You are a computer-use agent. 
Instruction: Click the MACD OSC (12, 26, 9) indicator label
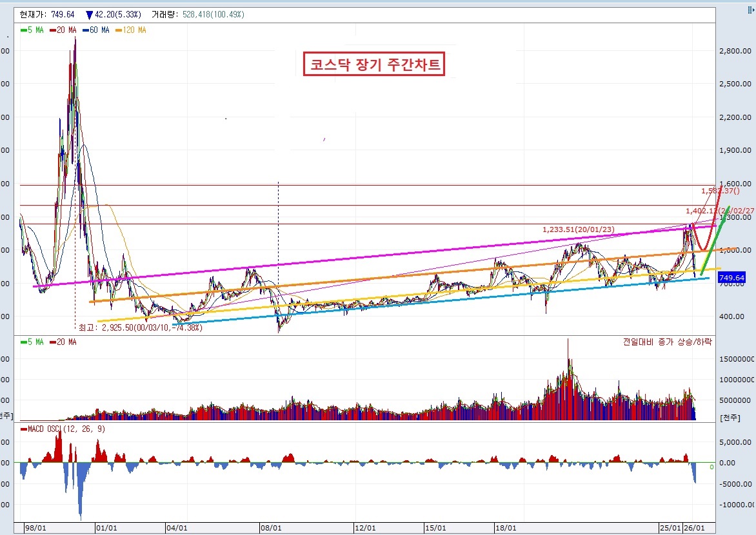click(x=63, y=429)
